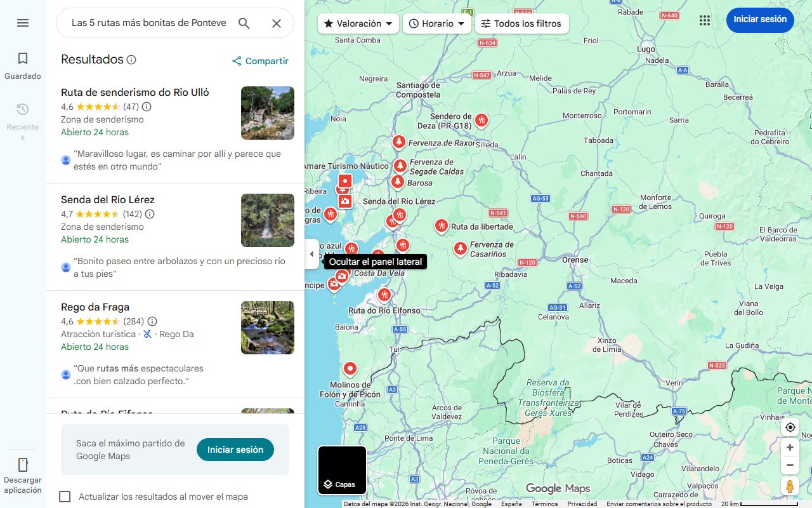This screenshot has width=812, height=508.
Task: Click the Recientes history icon
Action: point(23,109)
